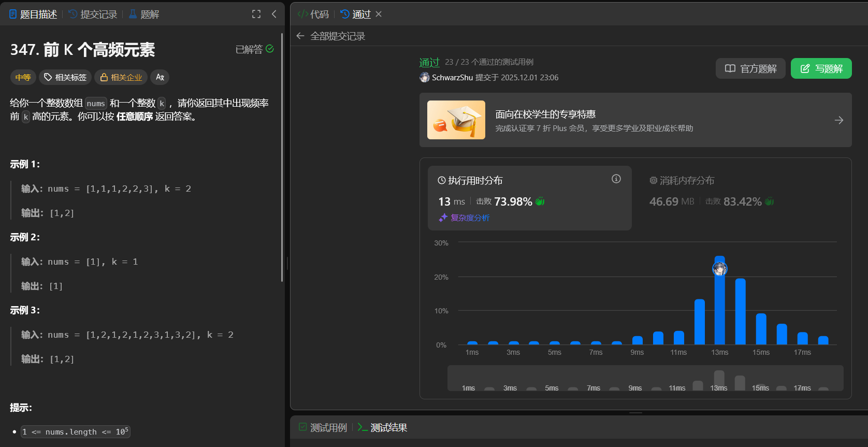Screen dimensions: 868x447
Task: Click back arrow to all submissions
Action: tap(300, 36)
